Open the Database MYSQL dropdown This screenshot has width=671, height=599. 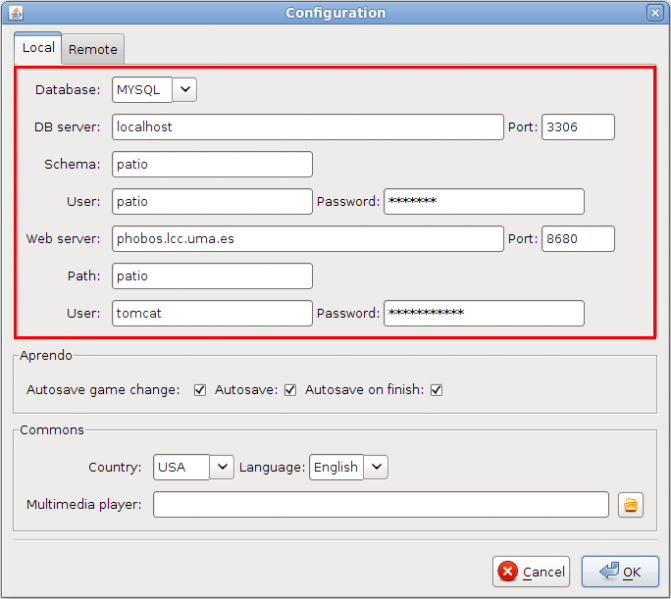click(184, 90)
